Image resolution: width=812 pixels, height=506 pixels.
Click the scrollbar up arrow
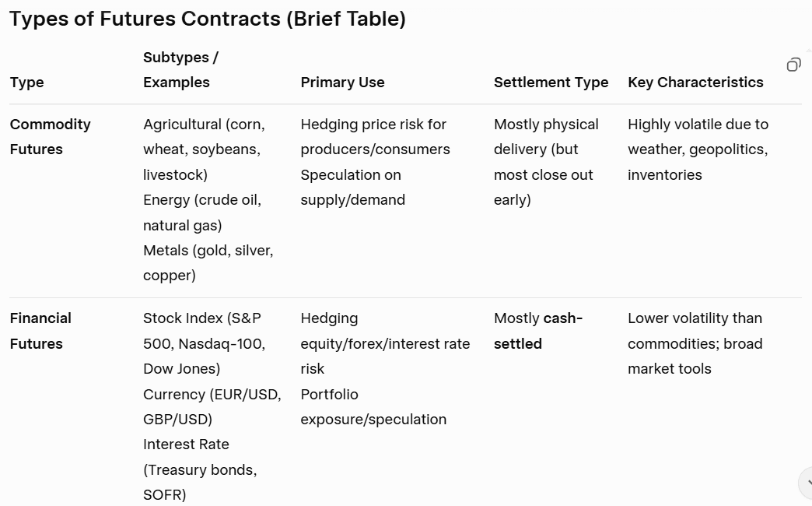[809, 50]
